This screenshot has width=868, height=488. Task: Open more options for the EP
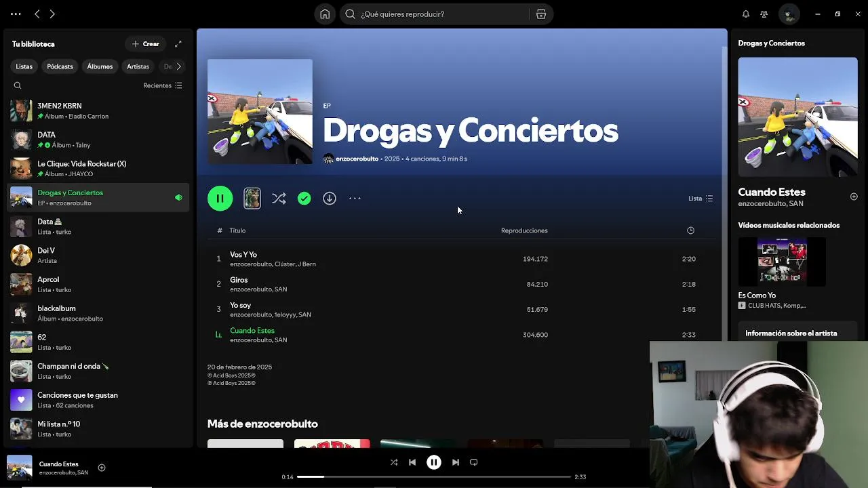[x=355, y=199]
